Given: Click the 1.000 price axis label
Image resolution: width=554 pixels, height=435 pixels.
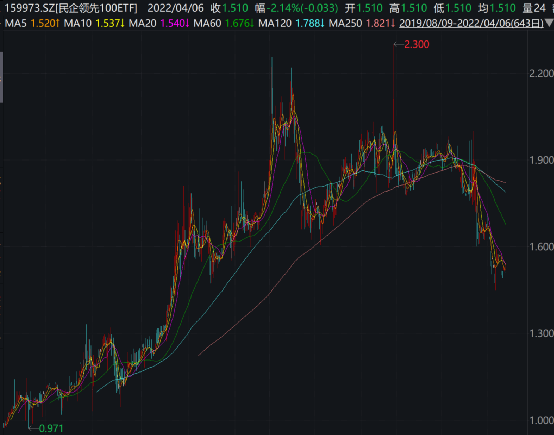Looking at the screenshot, I should 541,420.
